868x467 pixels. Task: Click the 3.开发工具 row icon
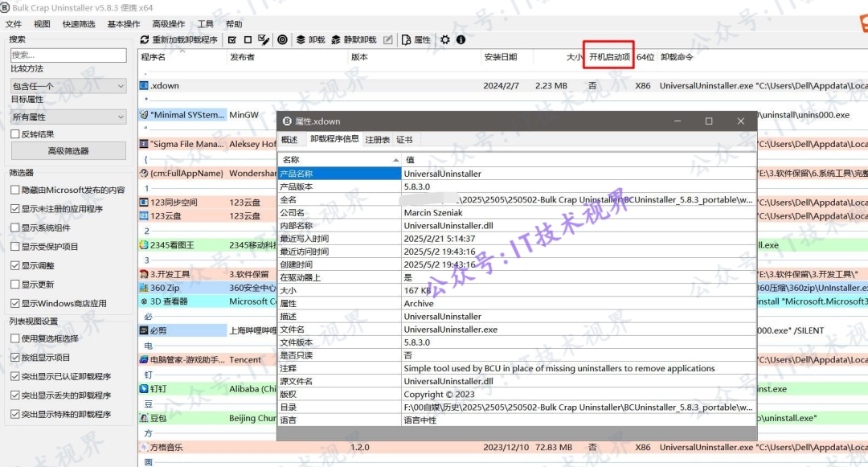(144, 274)
